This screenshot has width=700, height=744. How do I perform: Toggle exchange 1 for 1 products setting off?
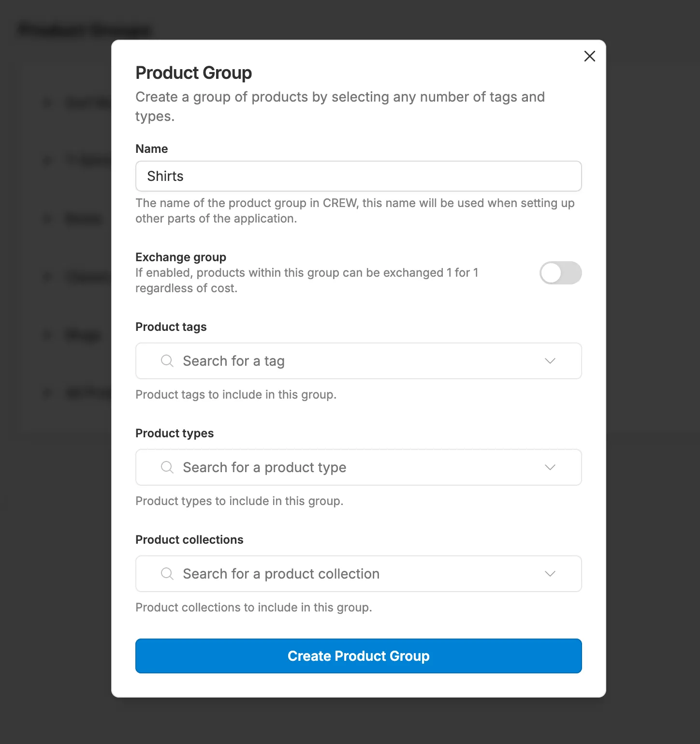pos(560,273)
